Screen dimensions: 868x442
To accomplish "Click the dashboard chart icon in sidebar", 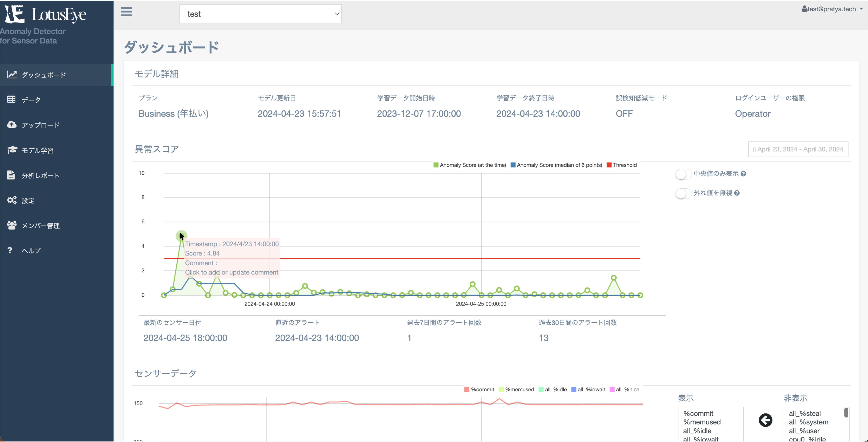I will click(12, 75).
